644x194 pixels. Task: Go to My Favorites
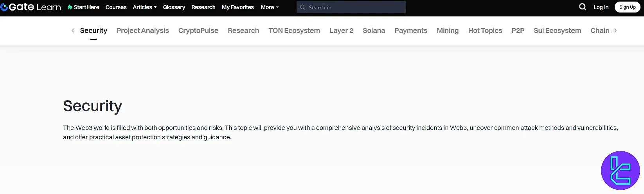[237, 7]
